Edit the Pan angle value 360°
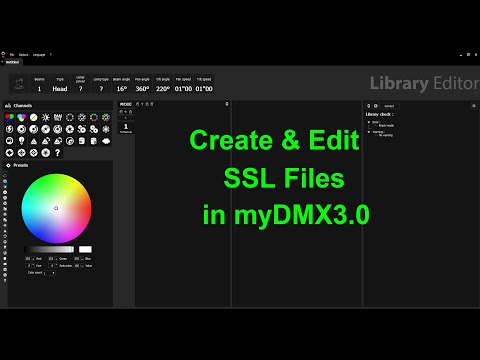Image resolution: width=480 pixels, height=360 pixels. click(x=142, y=89)
